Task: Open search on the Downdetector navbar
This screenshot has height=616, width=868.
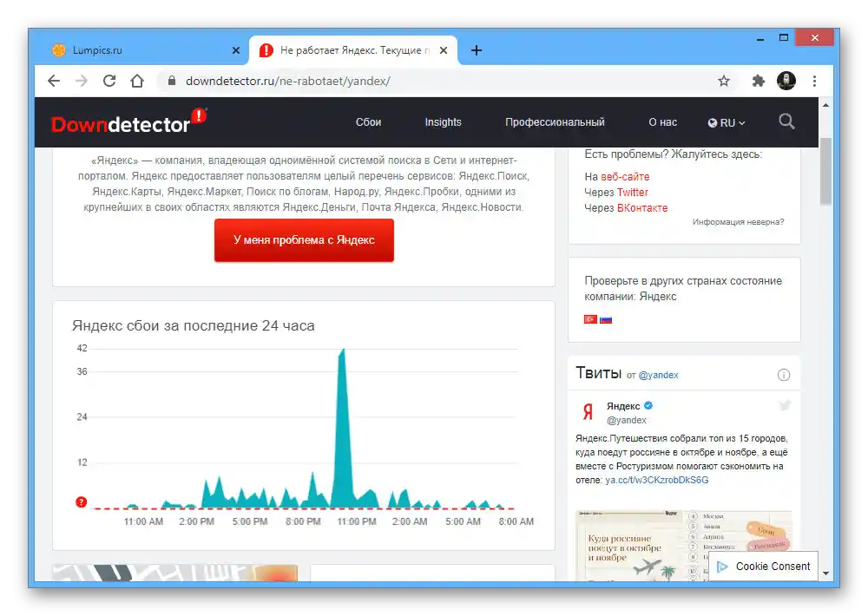Action: [x=786, y=121]
